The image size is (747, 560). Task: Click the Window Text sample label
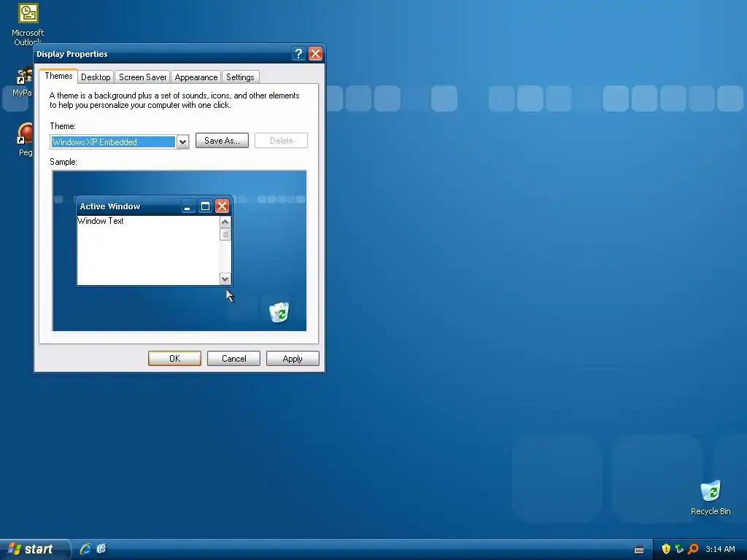101,221
